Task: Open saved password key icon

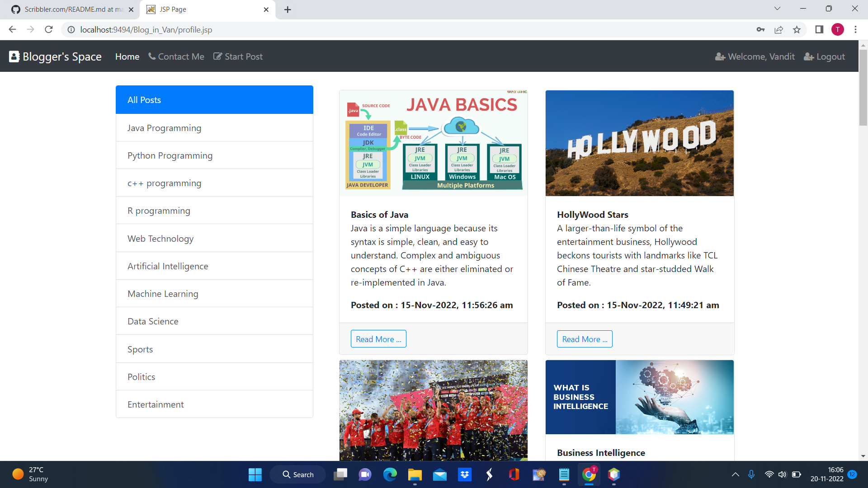Action: coord(760,29)
